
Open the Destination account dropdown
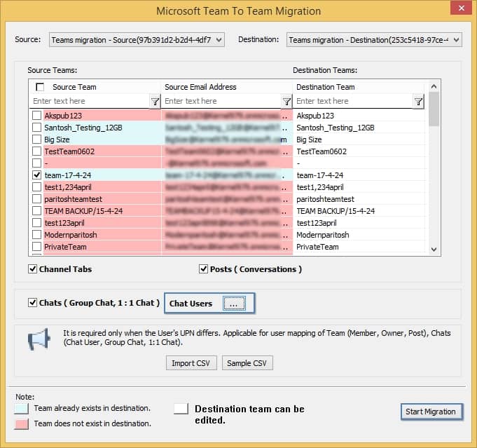(374, 40)
